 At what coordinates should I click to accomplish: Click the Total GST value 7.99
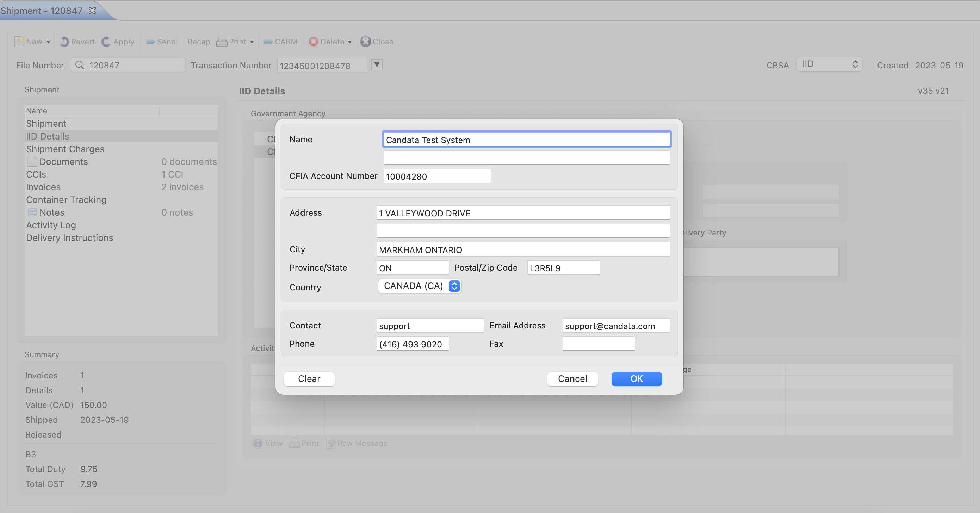(89, 484)
